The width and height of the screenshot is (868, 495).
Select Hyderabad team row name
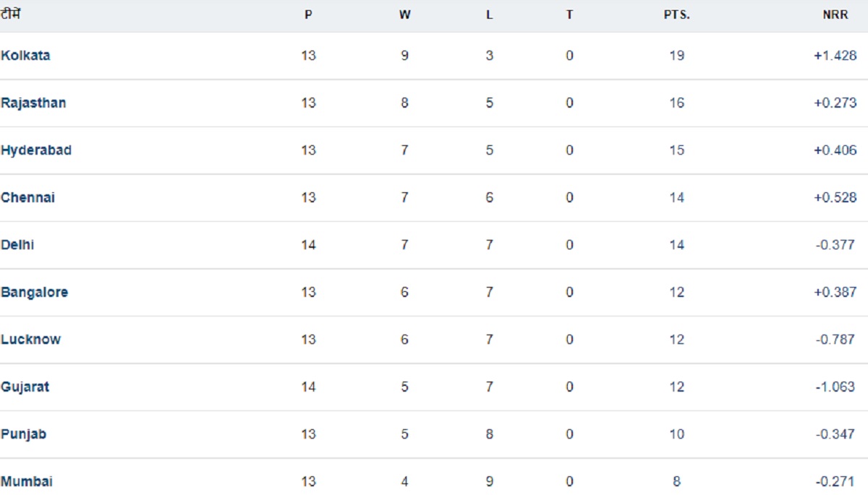pyautogui.click(x=36, y=150)
